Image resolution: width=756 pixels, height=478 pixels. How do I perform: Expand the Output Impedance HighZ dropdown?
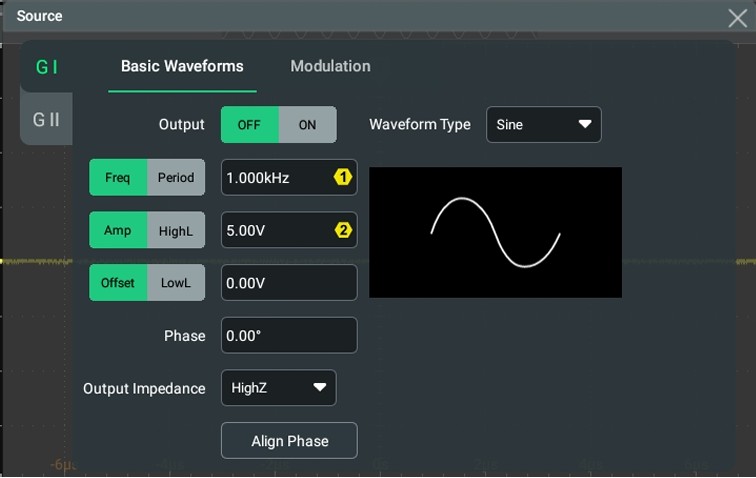click(x=278, y=388)
